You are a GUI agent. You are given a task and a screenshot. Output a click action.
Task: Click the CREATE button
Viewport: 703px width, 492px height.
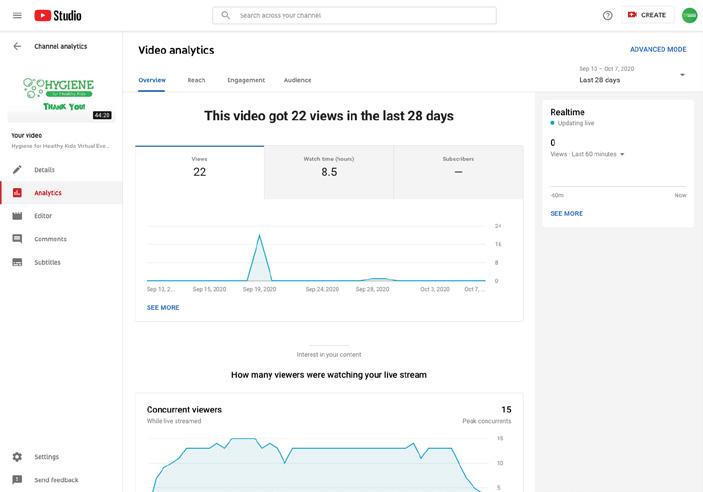point(646,15)
